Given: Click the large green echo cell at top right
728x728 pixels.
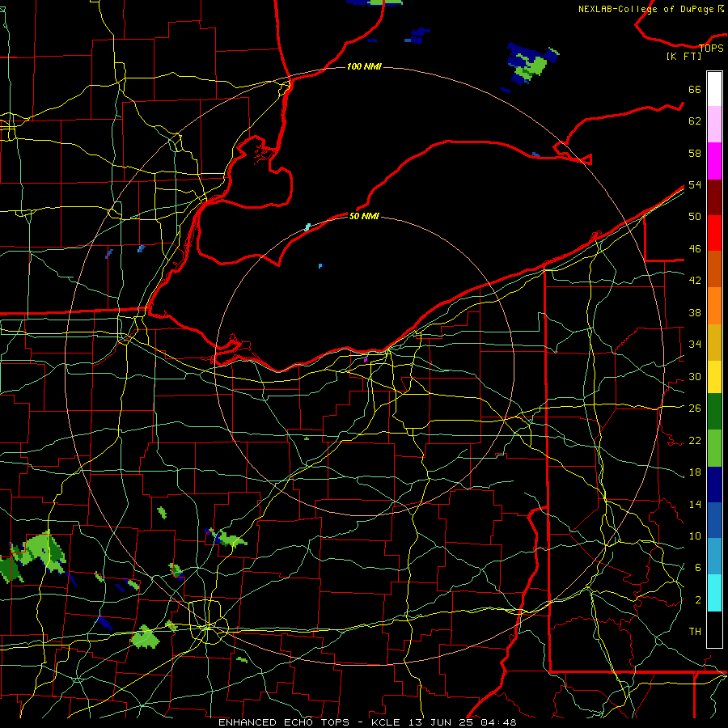Looking at the screenshot, I should click(x=531, y=64).
